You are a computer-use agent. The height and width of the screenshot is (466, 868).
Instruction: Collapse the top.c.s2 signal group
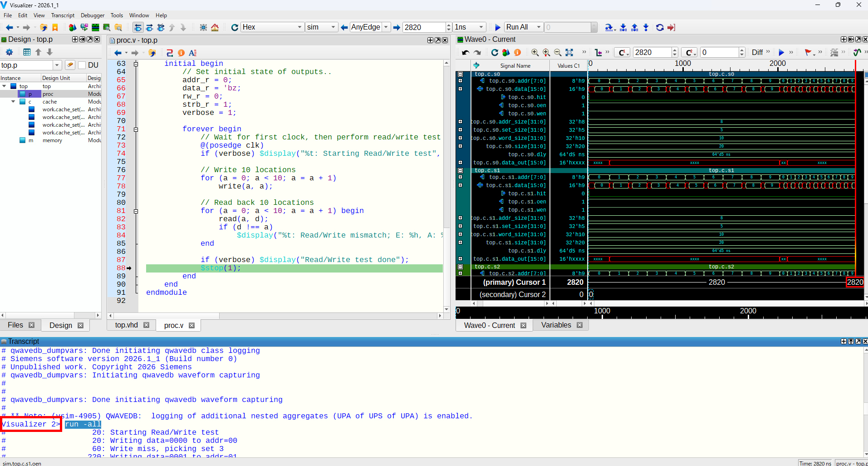460,267
